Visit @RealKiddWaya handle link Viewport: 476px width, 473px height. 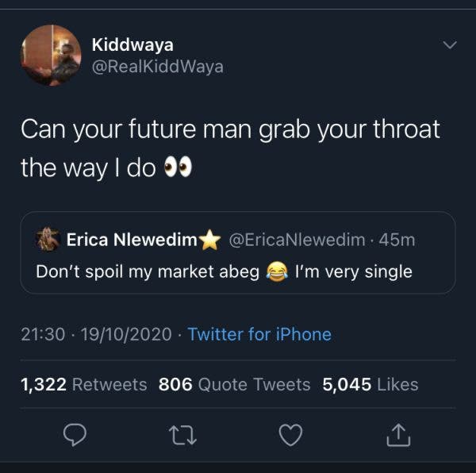pyautogui.click(x=157, y=67)
